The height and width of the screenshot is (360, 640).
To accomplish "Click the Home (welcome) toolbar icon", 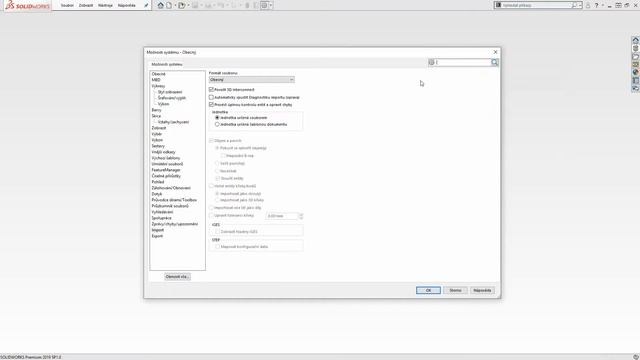I will (x=160, y=5).
